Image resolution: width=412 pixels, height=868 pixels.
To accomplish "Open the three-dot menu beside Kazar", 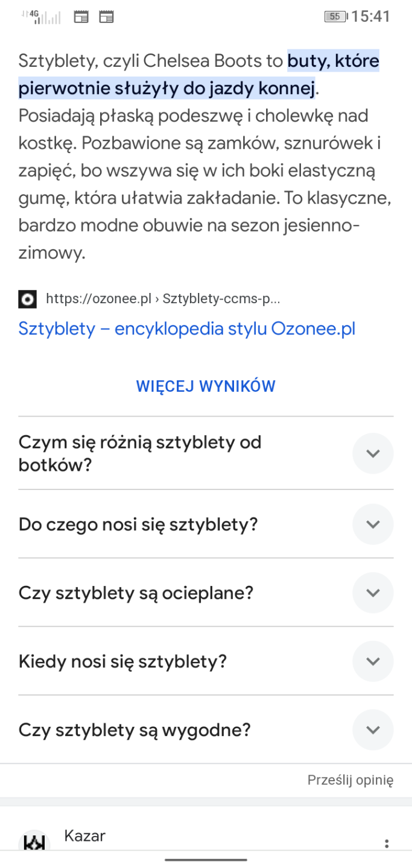I will (x=387, y=844).
